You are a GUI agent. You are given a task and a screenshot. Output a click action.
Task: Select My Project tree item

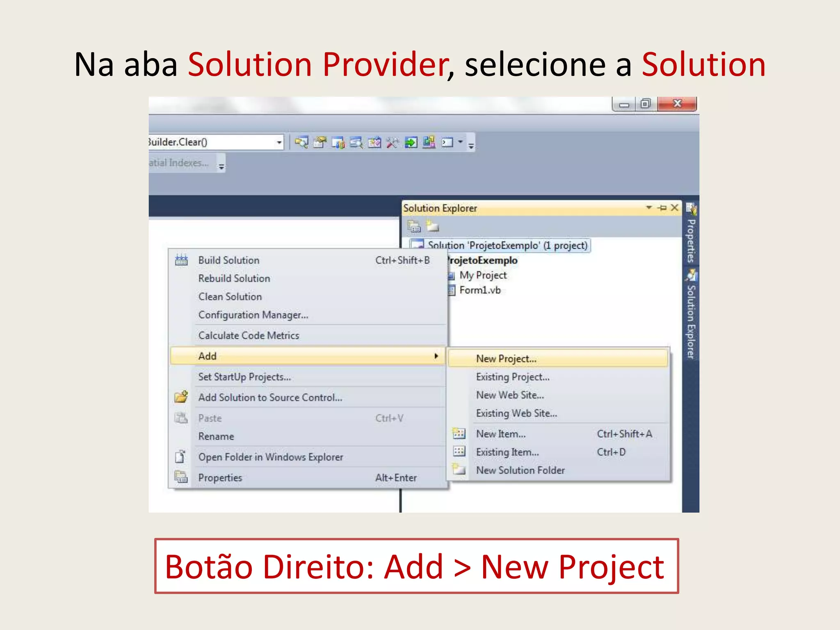(483, 275)
